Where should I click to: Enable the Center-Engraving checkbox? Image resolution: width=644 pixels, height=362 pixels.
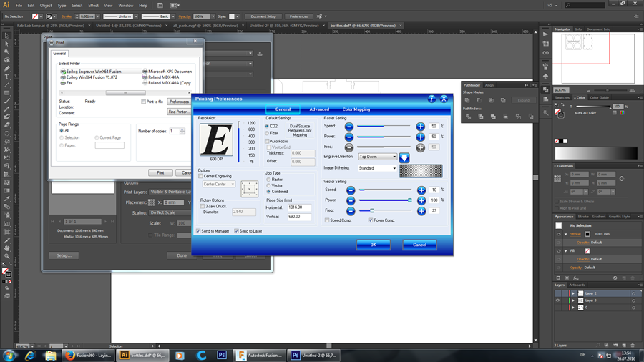pyautogui.click(x=201, y=176)
